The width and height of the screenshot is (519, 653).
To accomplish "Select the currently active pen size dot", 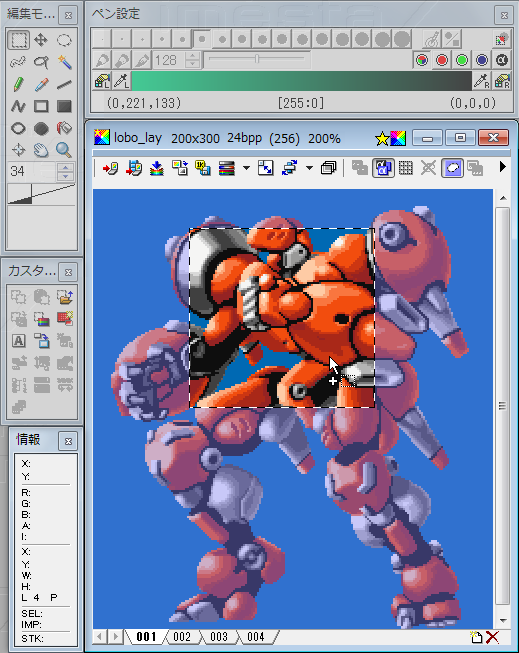I will (202, 39).
